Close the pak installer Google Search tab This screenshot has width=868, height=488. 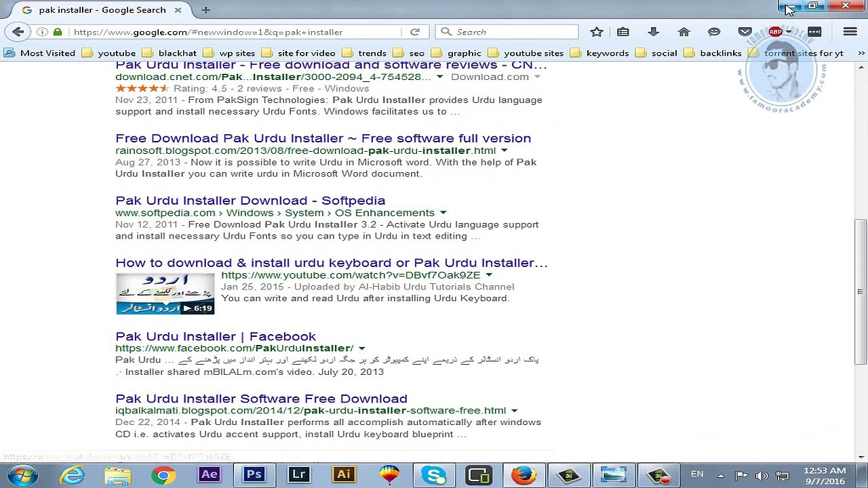(178, 9)
